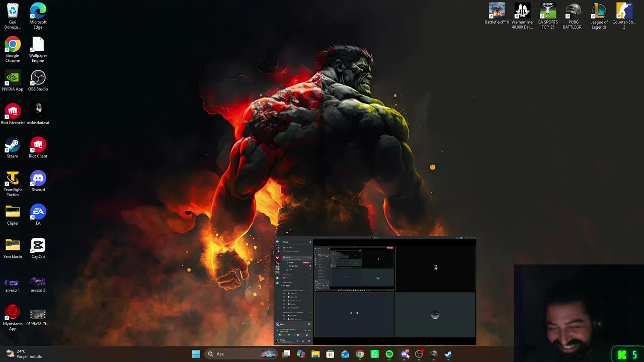644x362 pixels.
Task: Click the Ara search box in the taskbar
Action: coord(242,354)
